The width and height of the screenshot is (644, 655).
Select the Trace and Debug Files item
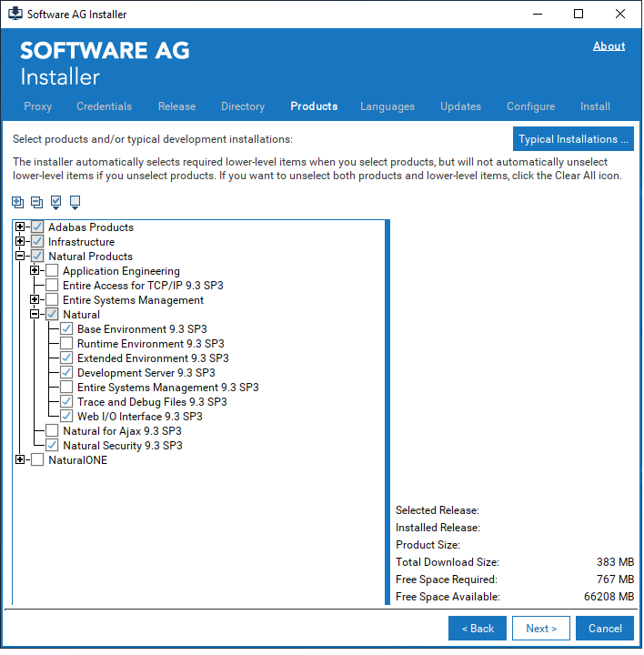pos(152,402)
